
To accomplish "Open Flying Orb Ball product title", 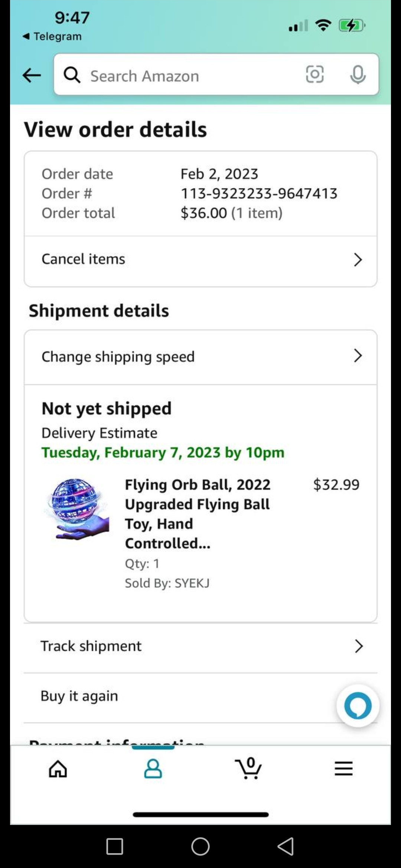I will (x=198, y=514).
